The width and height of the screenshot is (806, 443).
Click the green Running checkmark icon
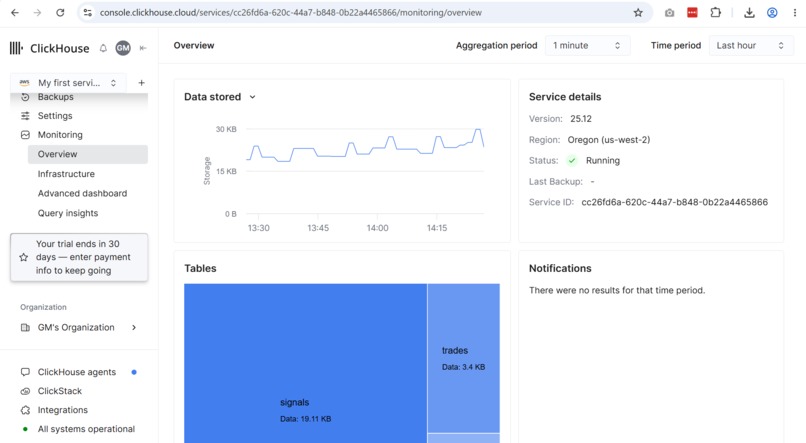pyautogui.click(x=572, y=161)
